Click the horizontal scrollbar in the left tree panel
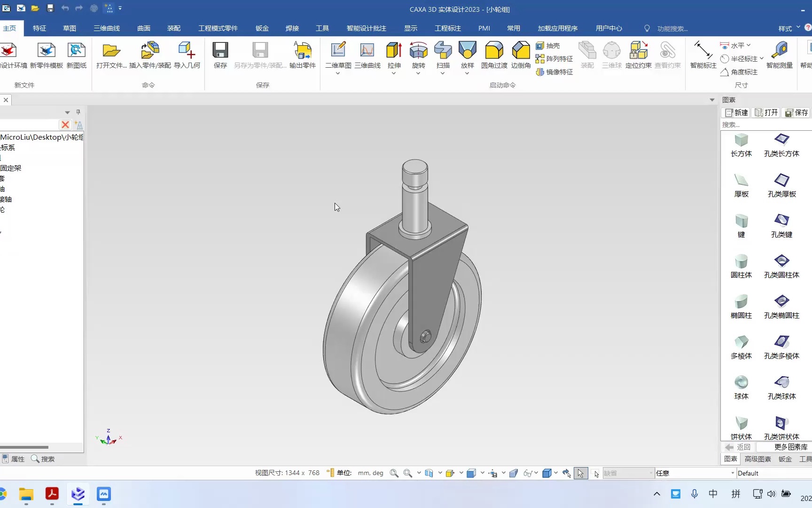Viewport: 812px width, 508px height. (x=24, y=447)
